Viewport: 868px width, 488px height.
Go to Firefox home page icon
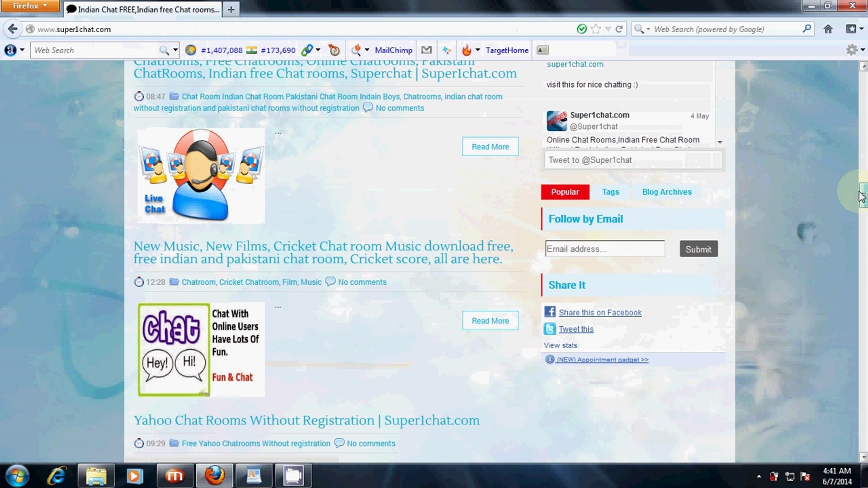pyautogui.click(x=828, y=29)
